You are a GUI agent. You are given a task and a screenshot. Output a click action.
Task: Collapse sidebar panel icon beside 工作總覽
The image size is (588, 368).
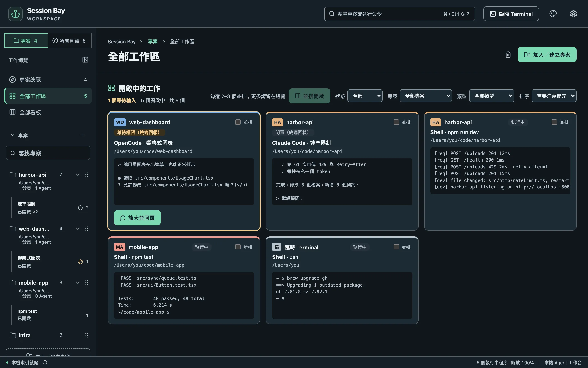(85, 60)
